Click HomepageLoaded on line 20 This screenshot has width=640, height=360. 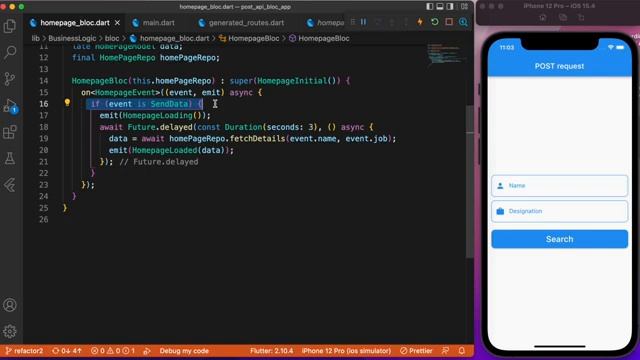click(x=164, y=150)
